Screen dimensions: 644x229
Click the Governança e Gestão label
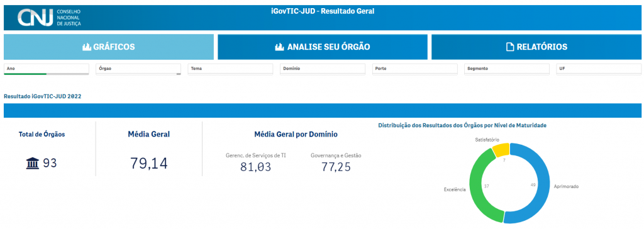(x=336, y=155)
